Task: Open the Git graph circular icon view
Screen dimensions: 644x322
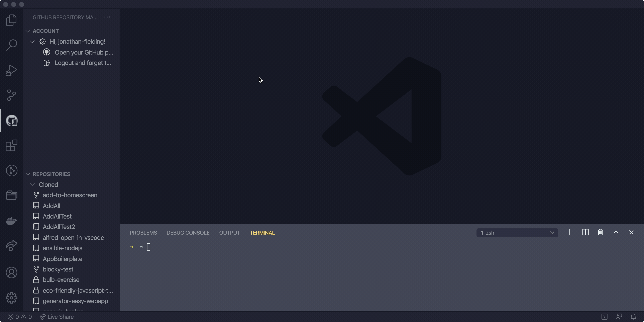Action: point(11,171)
